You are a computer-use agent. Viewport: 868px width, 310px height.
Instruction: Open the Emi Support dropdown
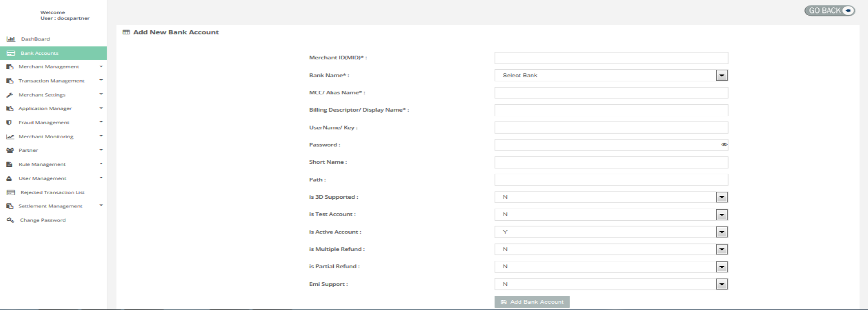611,284
